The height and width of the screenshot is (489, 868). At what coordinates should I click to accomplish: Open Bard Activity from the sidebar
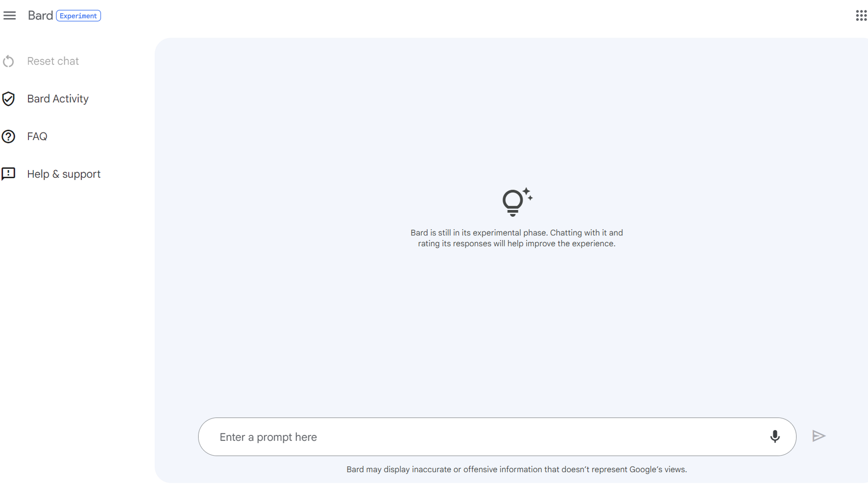coord(58,99)
